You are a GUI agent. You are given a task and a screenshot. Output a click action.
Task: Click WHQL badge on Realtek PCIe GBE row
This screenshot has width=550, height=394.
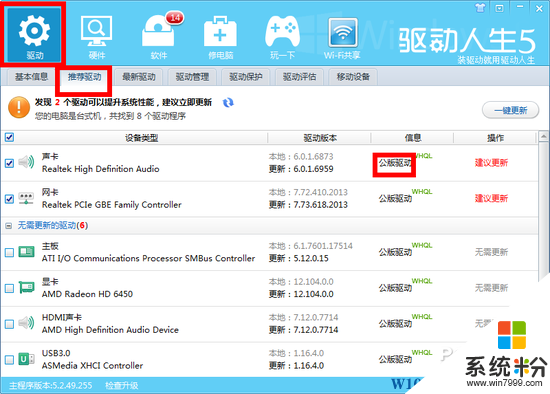(x=422, y=192)
